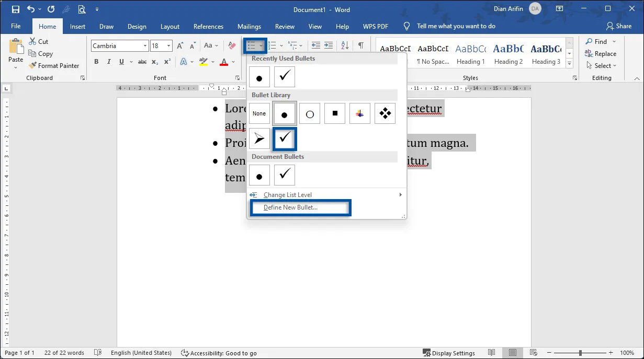Toggle Show/Hide paragraph marks

tap(360, 46)
